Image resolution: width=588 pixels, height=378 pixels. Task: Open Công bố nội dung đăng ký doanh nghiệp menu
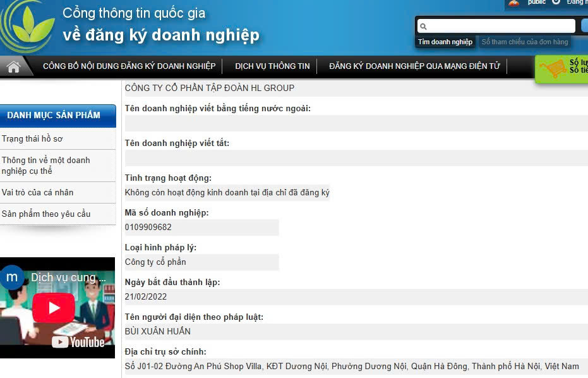coord(129,66)
